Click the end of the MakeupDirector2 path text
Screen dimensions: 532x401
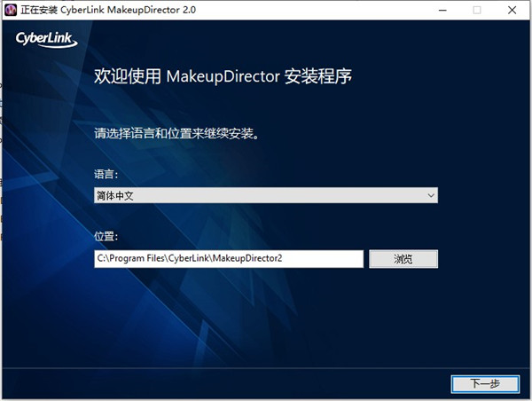coord(283,258)
